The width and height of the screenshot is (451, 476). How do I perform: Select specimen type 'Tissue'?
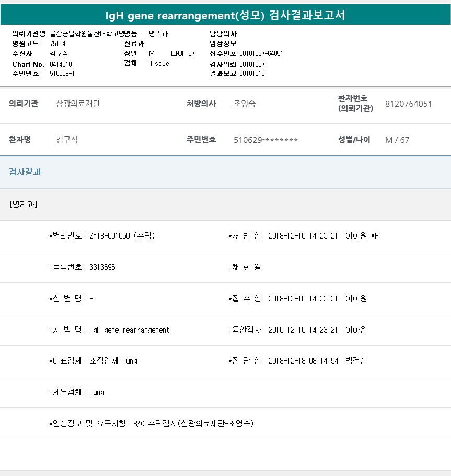coord(159,63)
